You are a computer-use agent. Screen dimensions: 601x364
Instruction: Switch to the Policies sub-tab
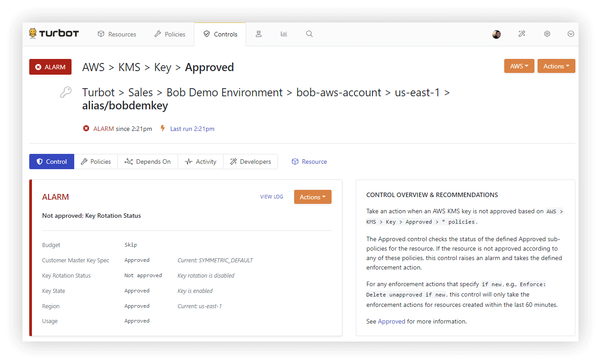pyautogui.click(x=96, y=162)
